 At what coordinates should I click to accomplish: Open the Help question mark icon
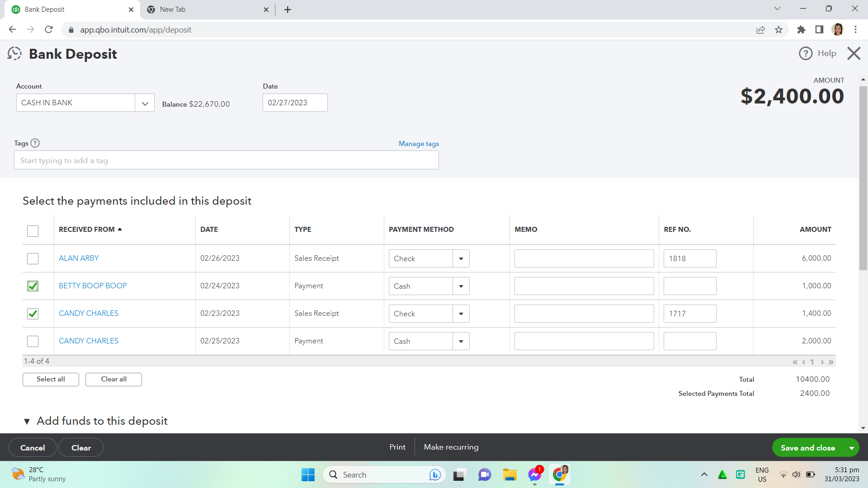click(x=806, y=53)
